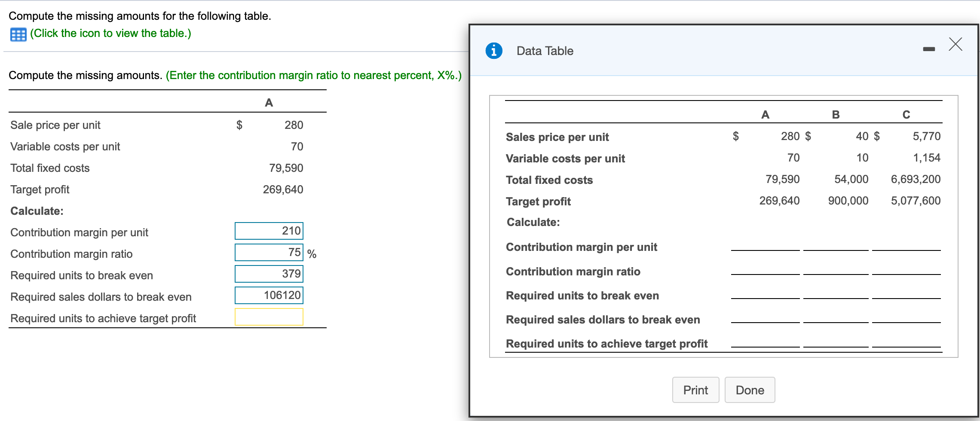Click the break-even units field showing 379

click(x=269, y=274)
